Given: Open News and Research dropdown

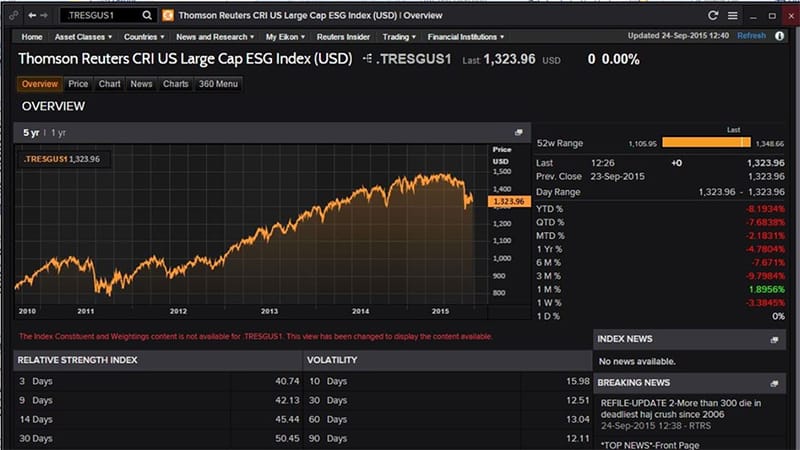Looking at the screenshot, I should [215, 37].
